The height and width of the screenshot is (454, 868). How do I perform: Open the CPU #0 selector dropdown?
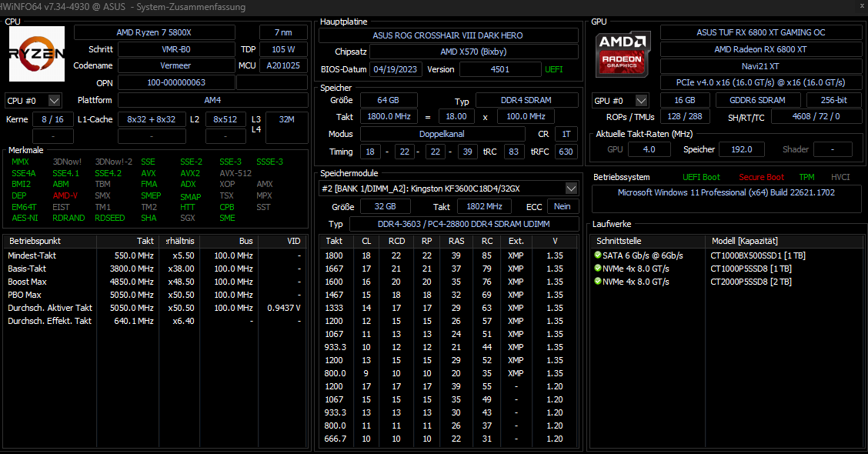click(x=54, y=101)
